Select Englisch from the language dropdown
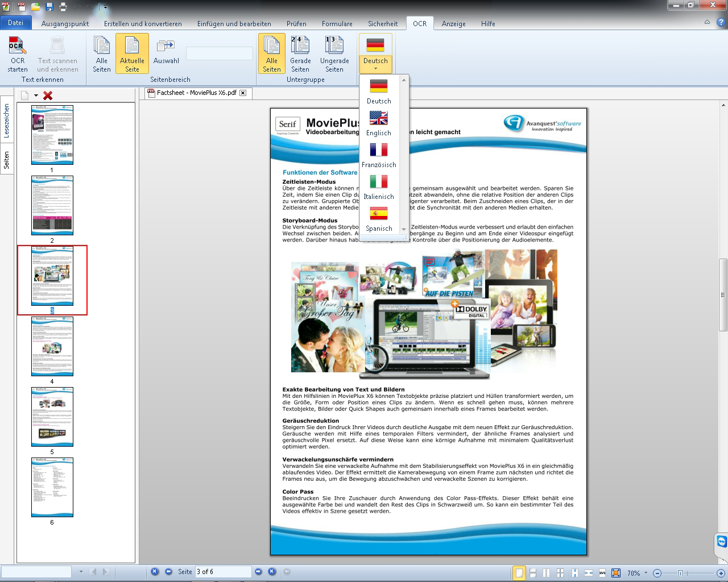728x582 pixels. click(379, 123)
